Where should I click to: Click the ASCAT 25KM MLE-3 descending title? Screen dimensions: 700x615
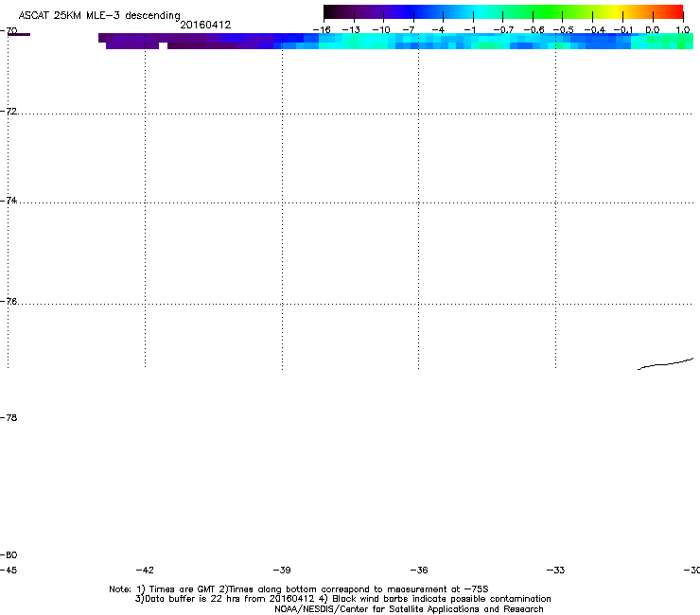[99, 16]
